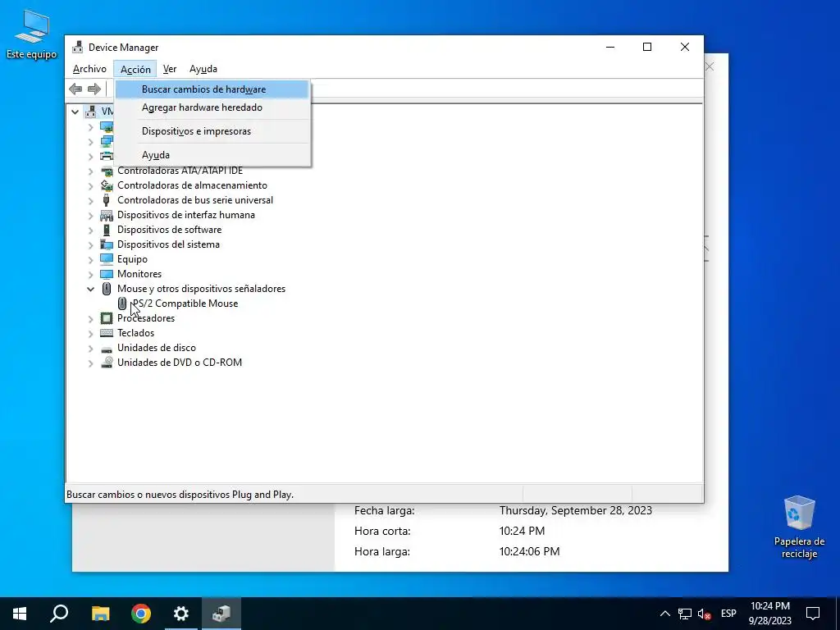840x630 pixels.
Task: Select the Monitores row label
Action: tap(139, 274)
